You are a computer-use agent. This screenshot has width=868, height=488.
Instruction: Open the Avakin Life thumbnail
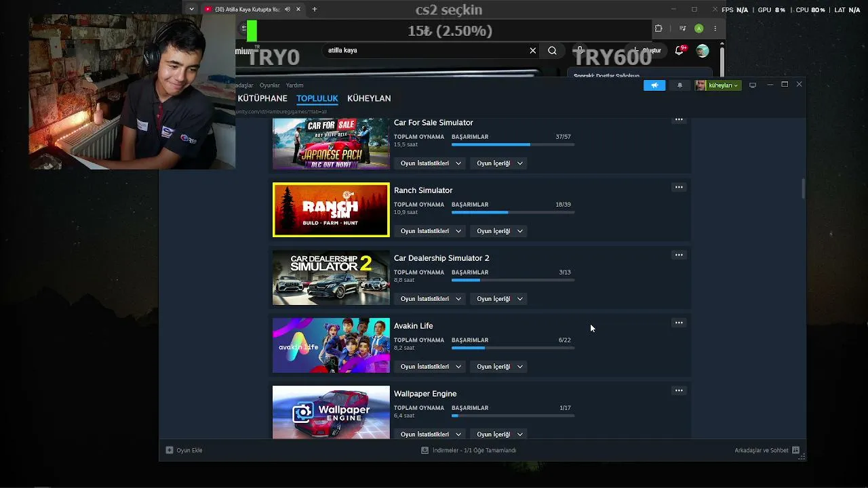coord(331,346)
